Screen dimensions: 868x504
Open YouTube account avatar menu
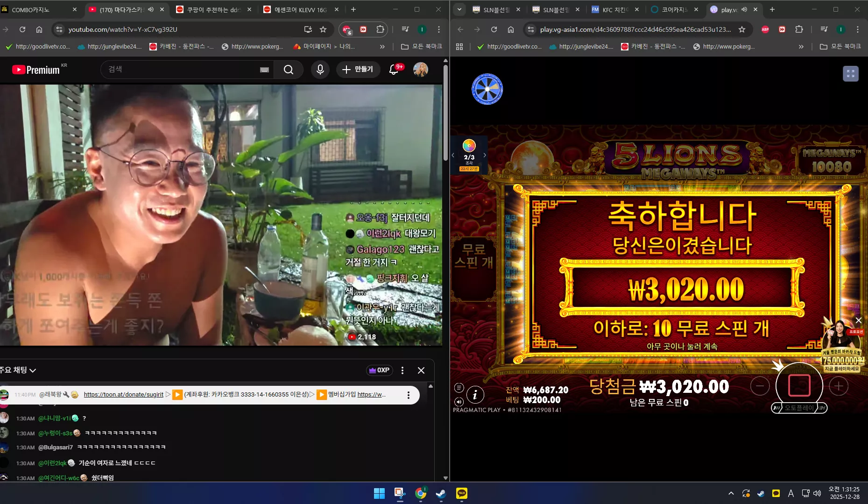[421, 70]
